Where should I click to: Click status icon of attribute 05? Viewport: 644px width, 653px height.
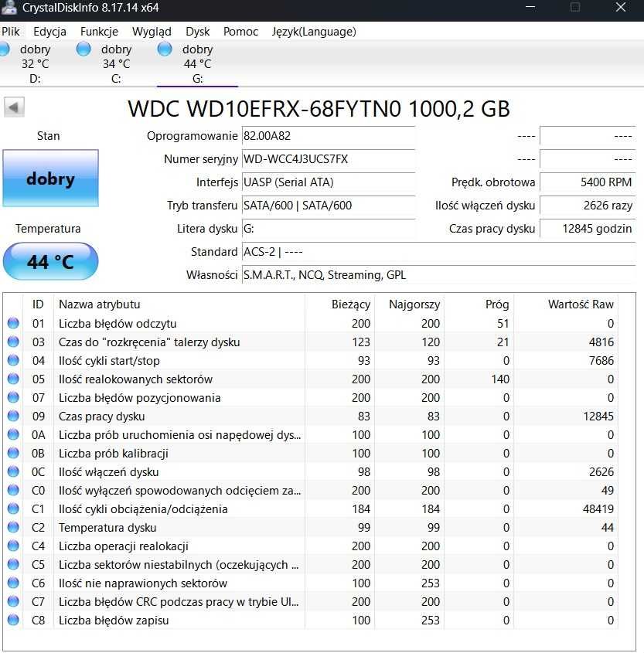[13, 379]
